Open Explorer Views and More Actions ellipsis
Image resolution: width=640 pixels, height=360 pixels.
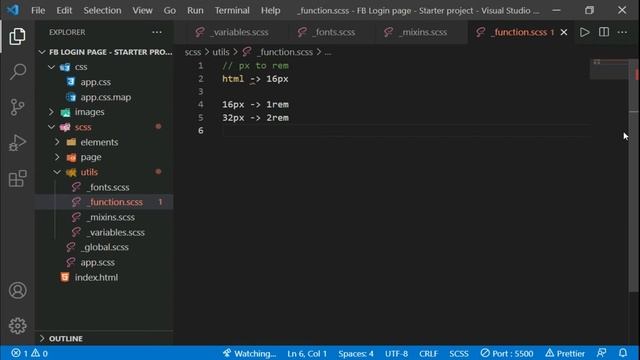(157, 32)
